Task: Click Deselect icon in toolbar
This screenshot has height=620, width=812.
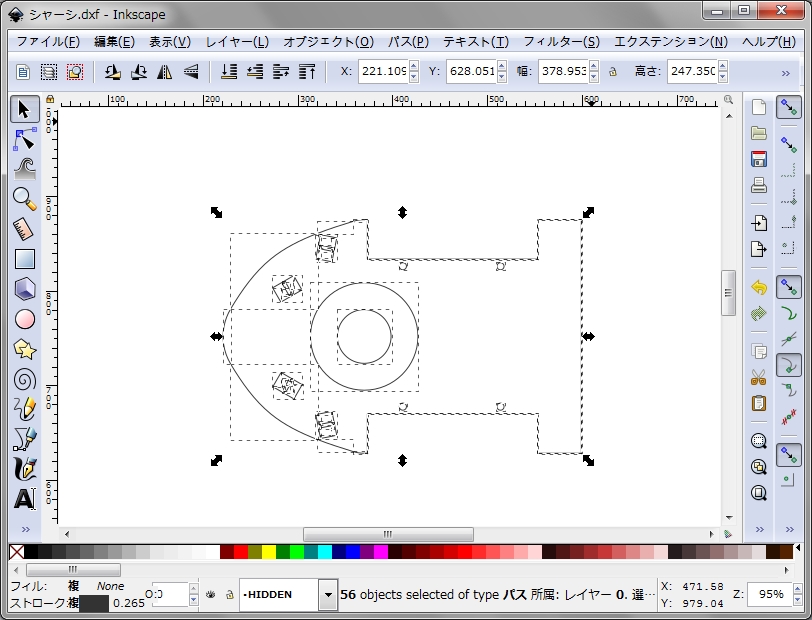Action: [75, 72]
